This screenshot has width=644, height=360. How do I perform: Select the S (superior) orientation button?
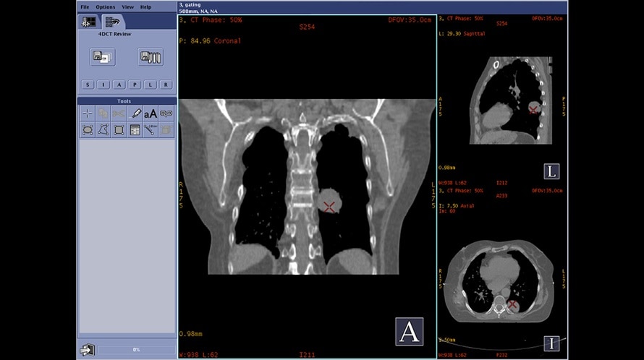click(x=88, y=85)
